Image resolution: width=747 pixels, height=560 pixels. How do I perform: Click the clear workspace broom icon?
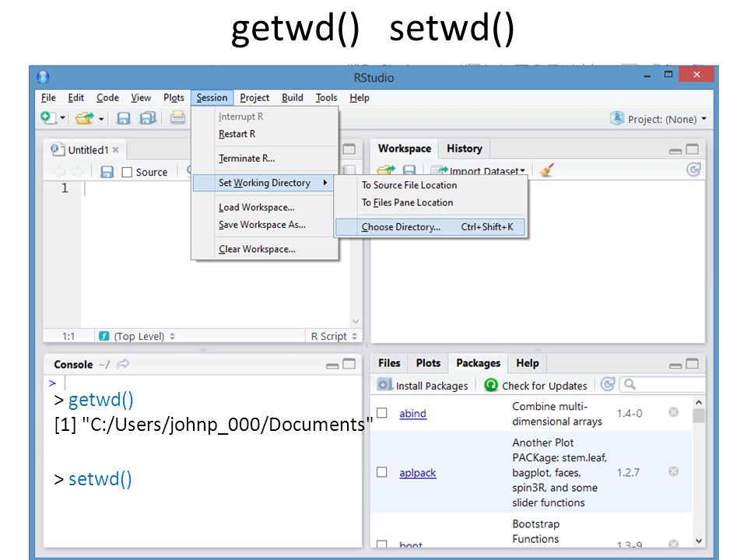click(x=546, y=170)
